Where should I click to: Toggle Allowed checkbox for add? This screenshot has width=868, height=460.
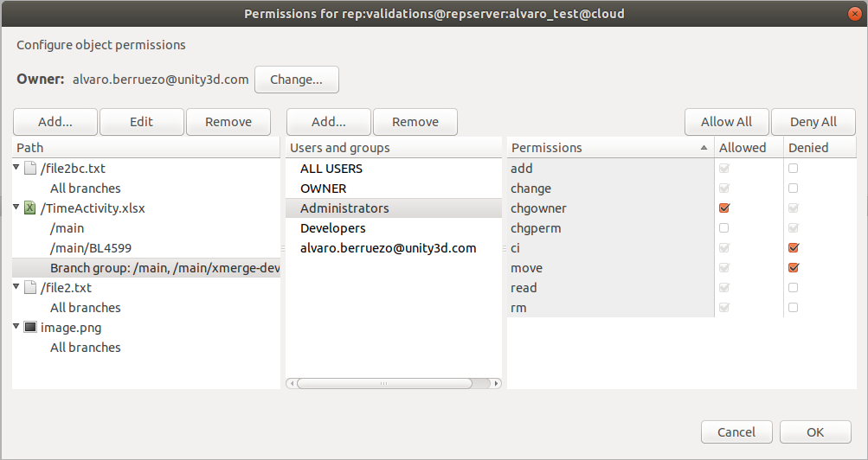tap(723, 168)
